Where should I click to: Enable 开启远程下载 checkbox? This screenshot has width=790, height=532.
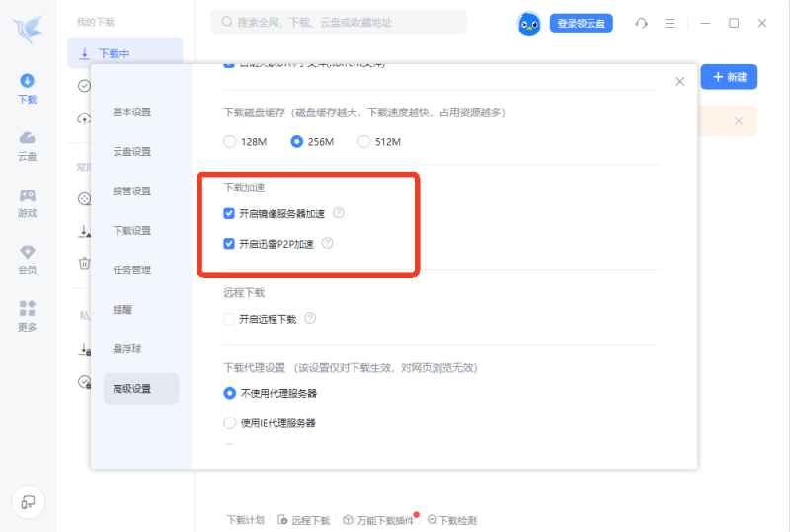(229, 319)
